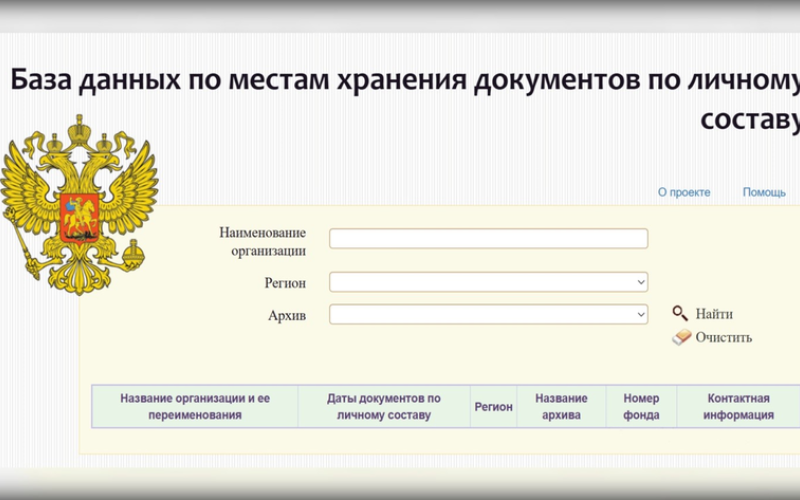
Task: Click the Архив field label
Action: (x=287, y=315)
